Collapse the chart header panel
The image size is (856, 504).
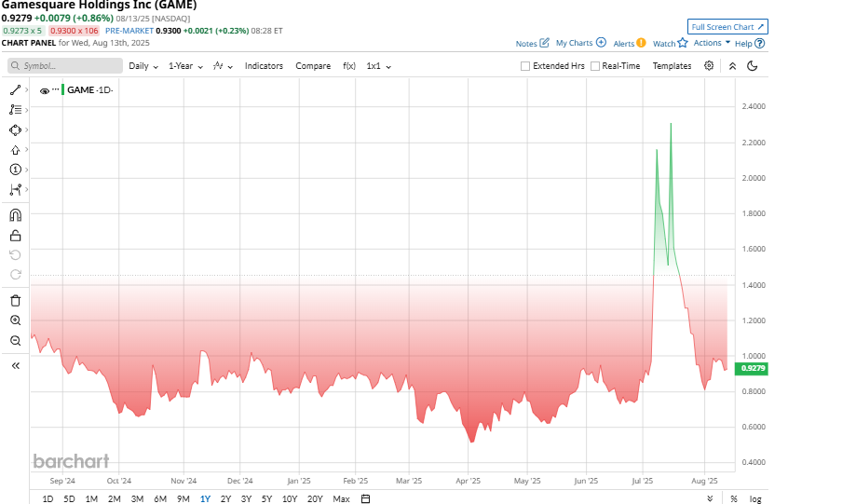point(733,66)
